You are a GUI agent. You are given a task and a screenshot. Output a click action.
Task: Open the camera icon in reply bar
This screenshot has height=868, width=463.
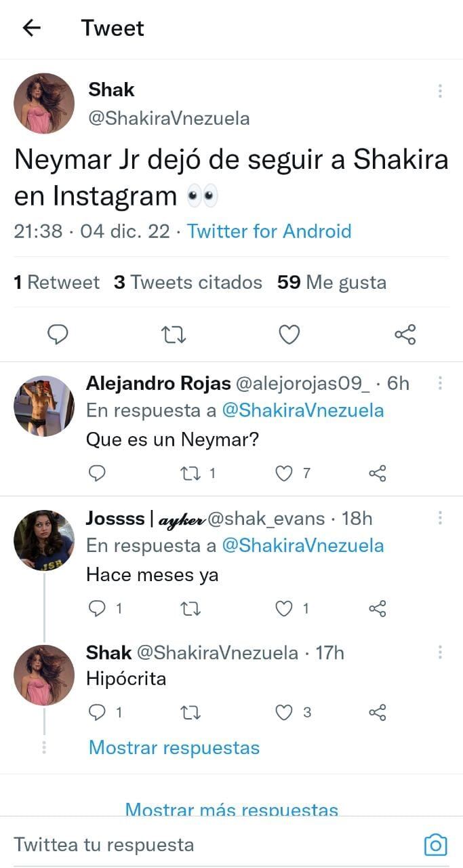[435, 844]
